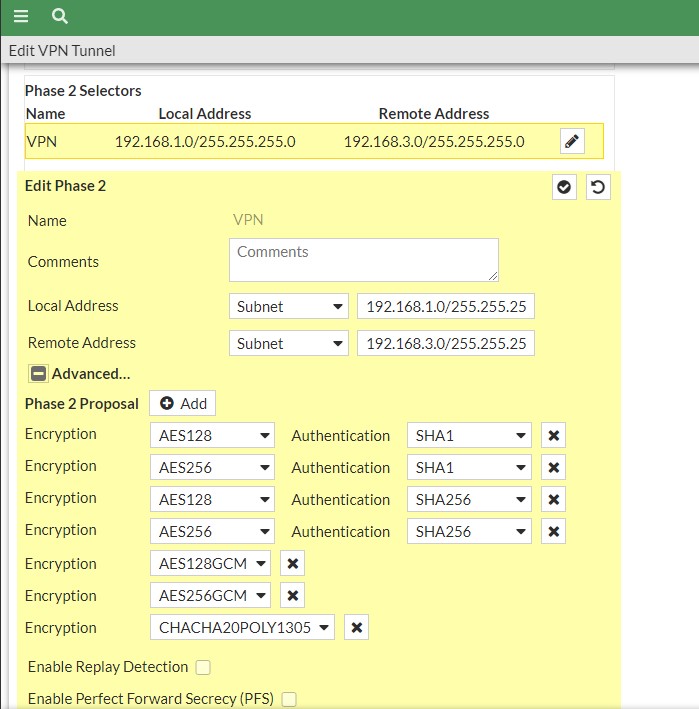The height and width of the screenshot is (709, 699).
Task: Click the Local Address subnet input field
Action: [445, 307]
